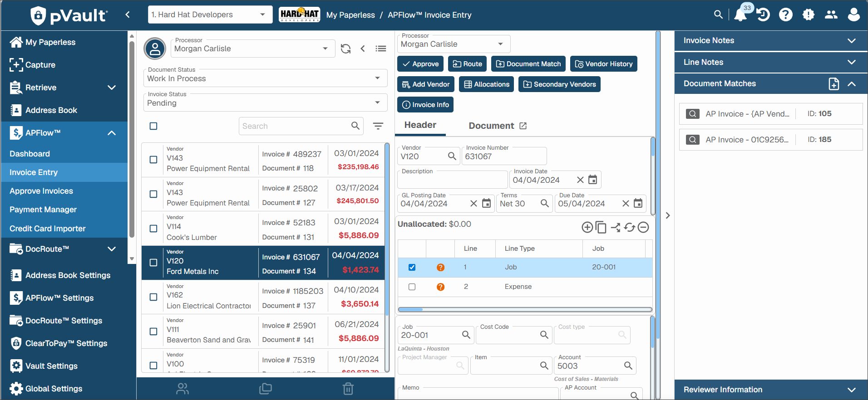Open the users group icon in top bar
868x400 pixels.
(x=831, y=15)
